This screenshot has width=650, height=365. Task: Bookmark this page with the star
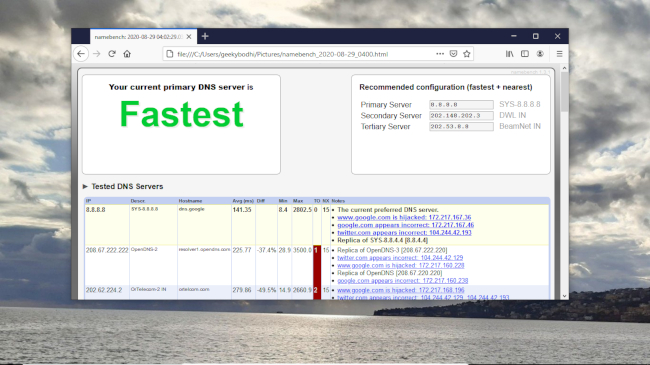click(x=467, y=54)
